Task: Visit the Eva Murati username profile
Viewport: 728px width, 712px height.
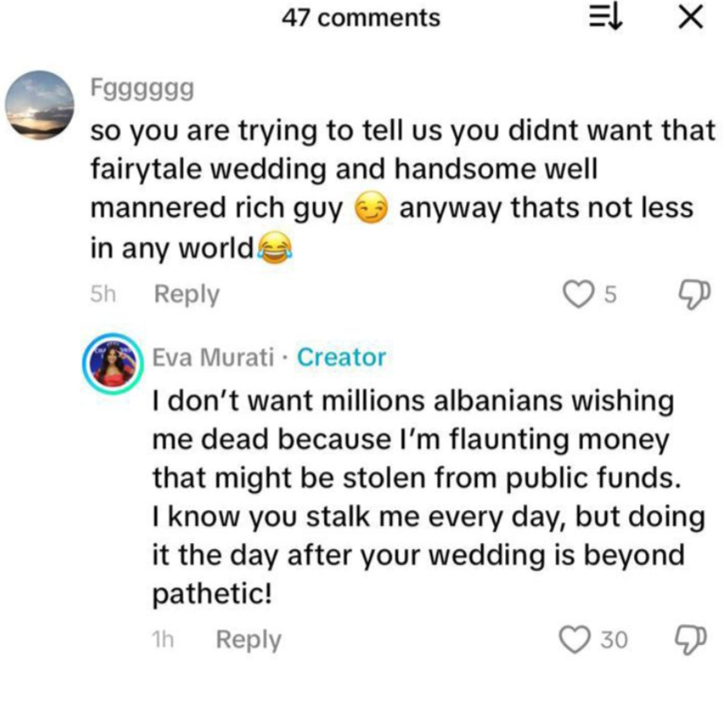Action: 212,357
